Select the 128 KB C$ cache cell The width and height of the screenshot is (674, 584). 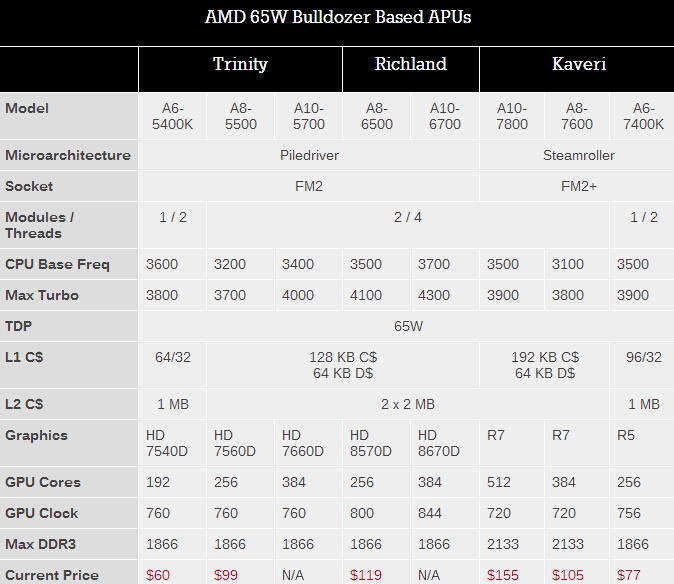coord(343,365)
